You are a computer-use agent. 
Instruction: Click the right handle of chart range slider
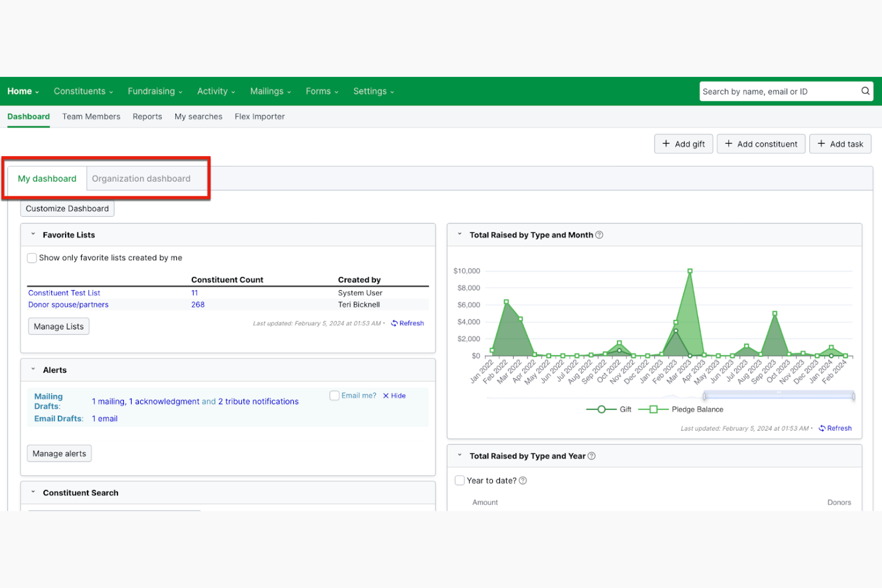click(x=853, y=396)
